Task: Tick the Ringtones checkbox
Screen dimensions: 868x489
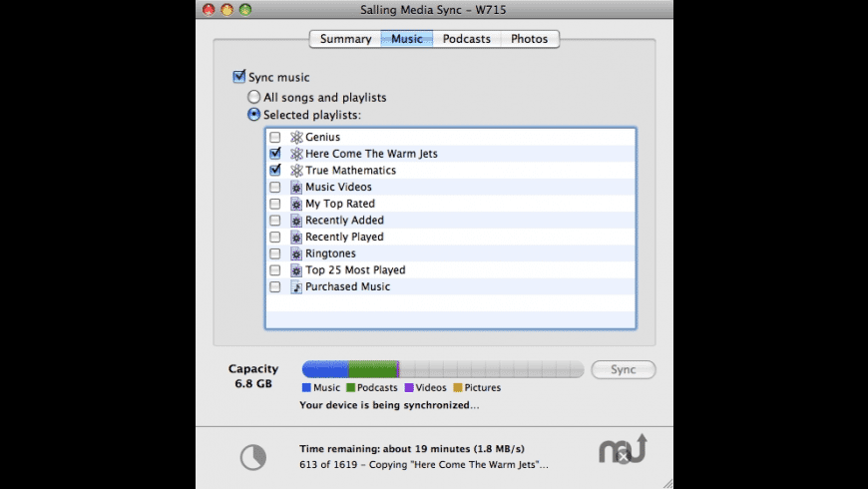Action: coord(275,253)
